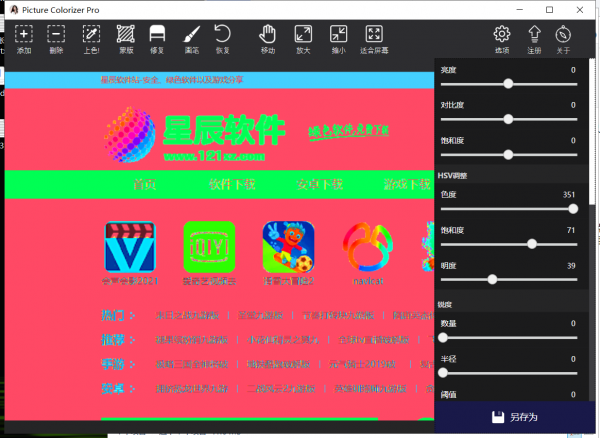Click the 明度 value slider handle at 39

[492, 280]
